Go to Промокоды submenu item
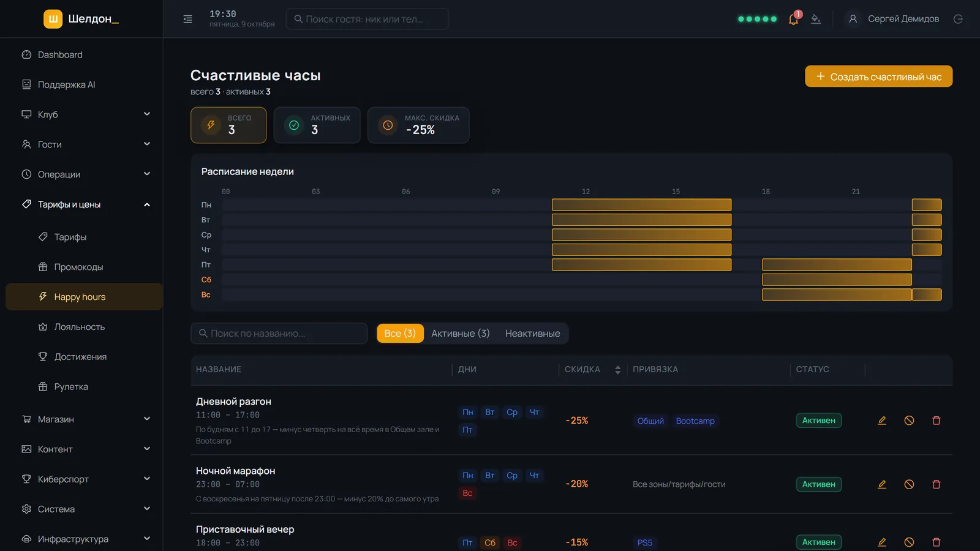This screenshot has height=551, width=980. pos(85,267)
